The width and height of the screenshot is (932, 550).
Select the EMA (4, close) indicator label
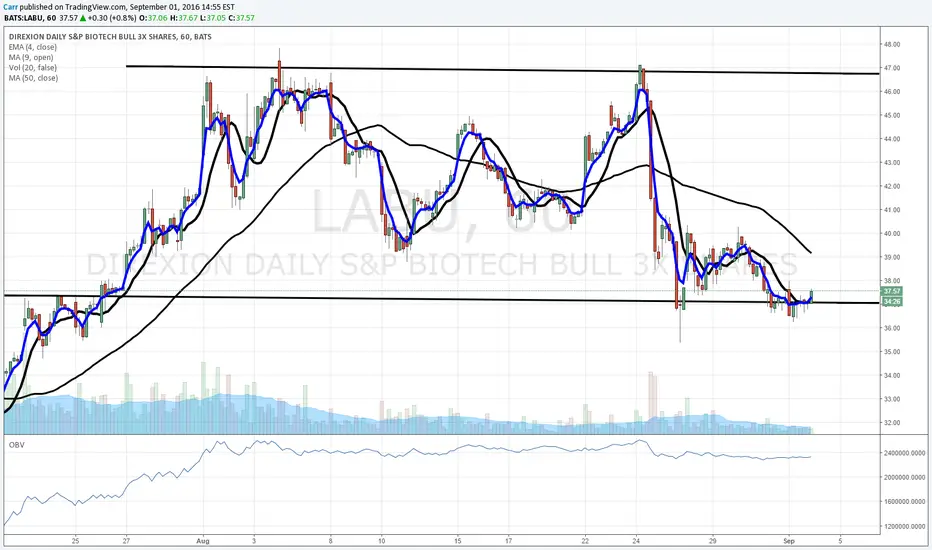coord(33,47)
